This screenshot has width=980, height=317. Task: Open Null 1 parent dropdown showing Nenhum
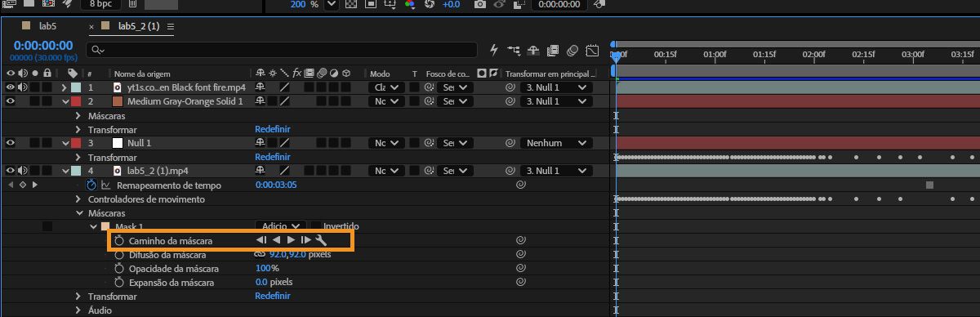click(x=556, y=143)
